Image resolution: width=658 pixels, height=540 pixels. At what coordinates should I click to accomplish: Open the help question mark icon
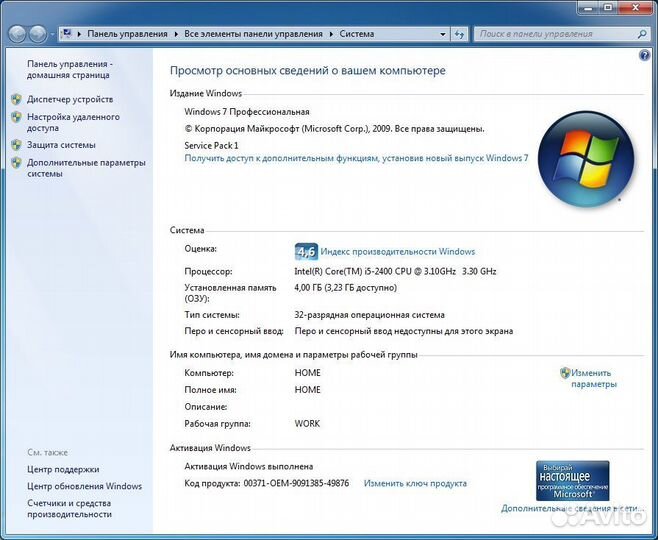(x=644, y=55)
